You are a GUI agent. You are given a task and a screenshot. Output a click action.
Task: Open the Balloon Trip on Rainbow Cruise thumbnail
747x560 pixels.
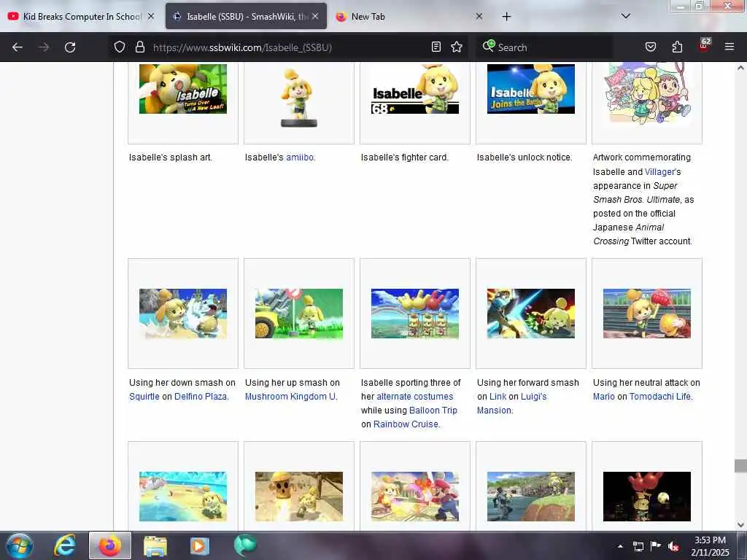414,314
